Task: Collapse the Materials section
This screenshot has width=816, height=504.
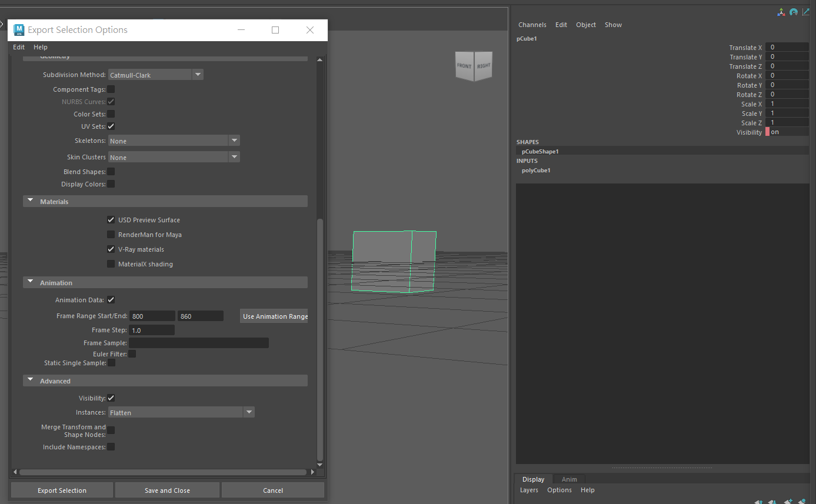Action: [x=165, y=201]
